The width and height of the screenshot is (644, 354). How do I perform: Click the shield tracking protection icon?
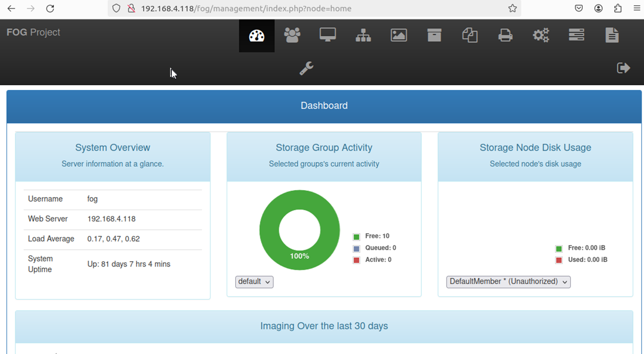(x=116, y=8)
